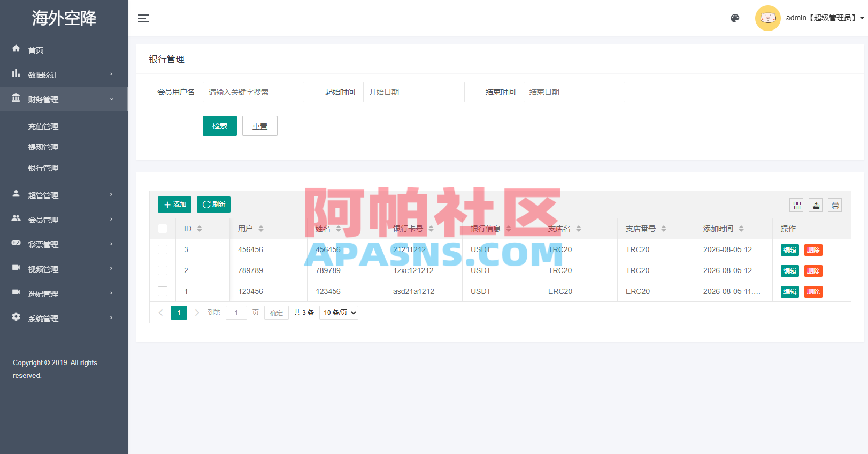Check the row with ID 2

[163, 270]
